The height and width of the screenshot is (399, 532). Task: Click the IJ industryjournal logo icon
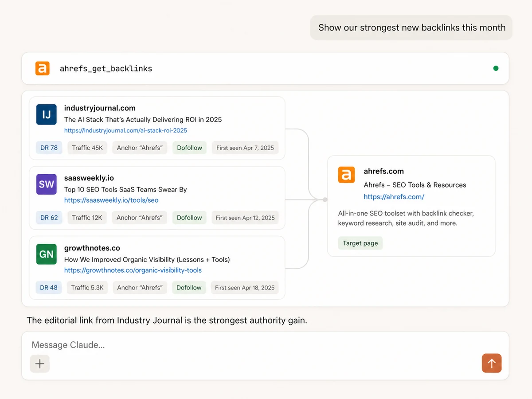tap(47, 114)
